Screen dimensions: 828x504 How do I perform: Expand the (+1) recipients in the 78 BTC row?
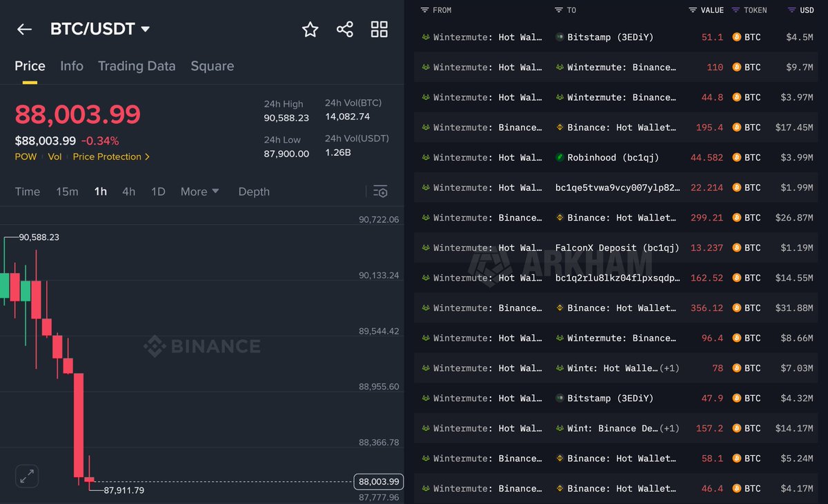(669, 368)
